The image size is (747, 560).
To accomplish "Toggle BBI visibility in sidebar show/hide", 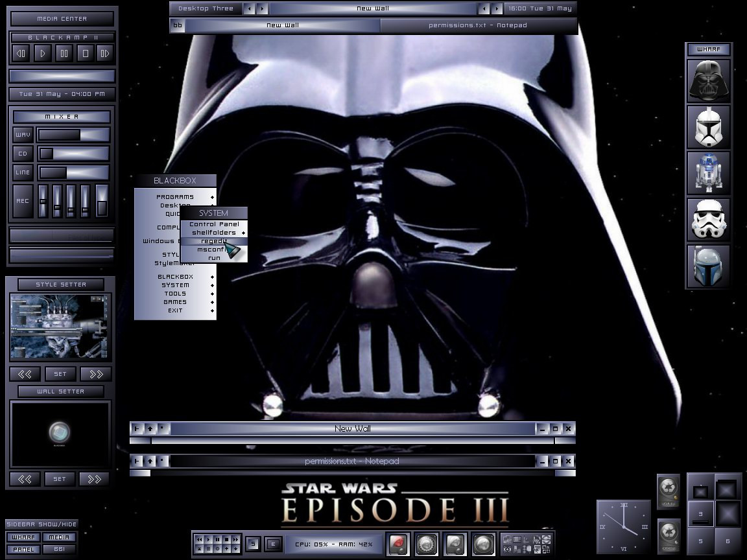I will 59,550.
